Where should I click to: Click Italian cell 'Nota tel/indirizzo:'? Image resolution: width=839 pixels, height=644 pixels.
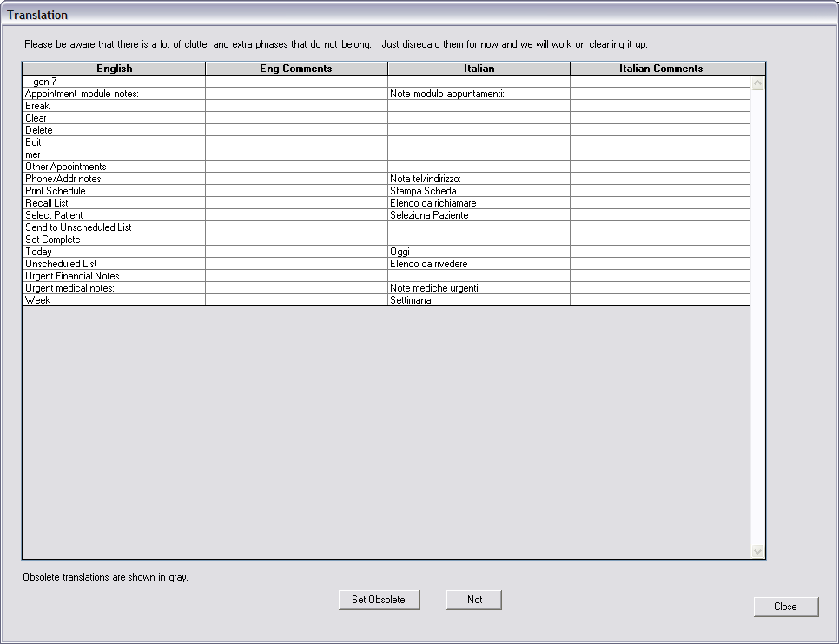[479, 179]
